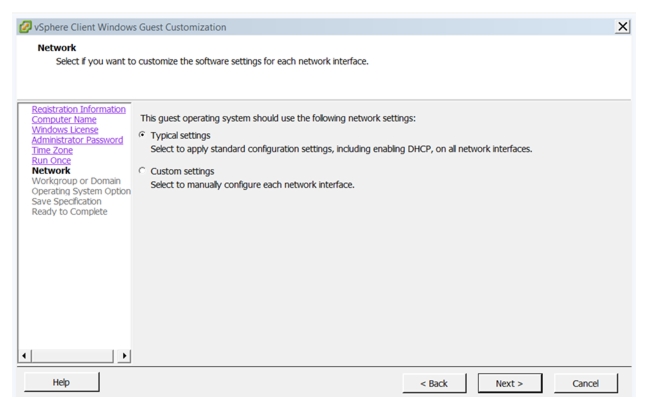Select the Typical settings radio button
The width and height of the screenshot is (649, 410).
142,135
